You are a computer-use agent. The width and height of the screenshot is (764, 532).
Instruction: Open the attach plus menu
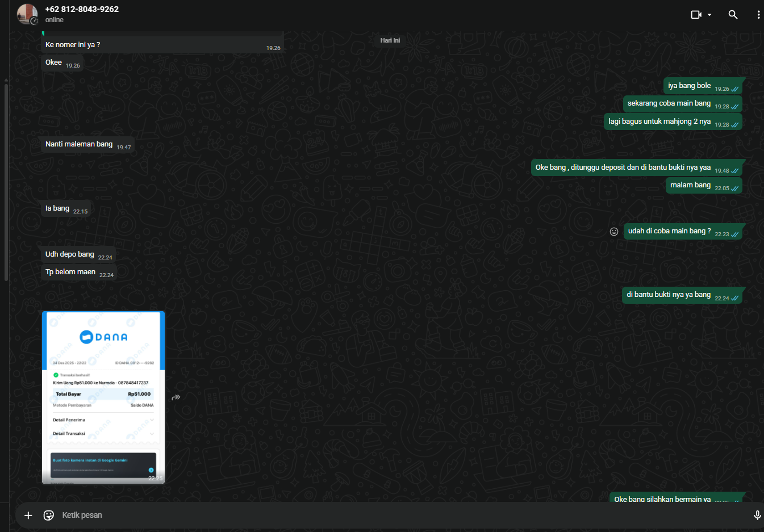coord(28,515)
